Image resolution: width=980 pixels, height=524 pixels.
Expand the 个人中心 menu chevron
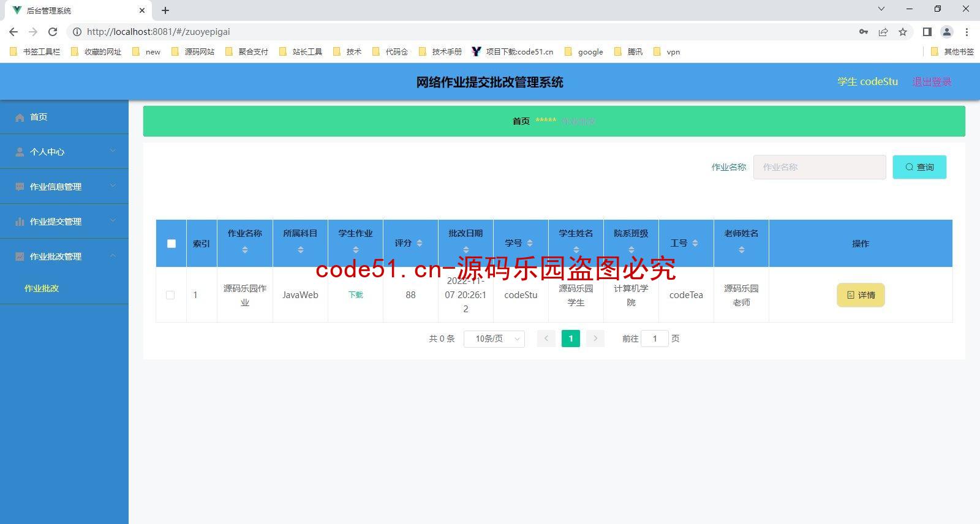(x=113, y=151)
